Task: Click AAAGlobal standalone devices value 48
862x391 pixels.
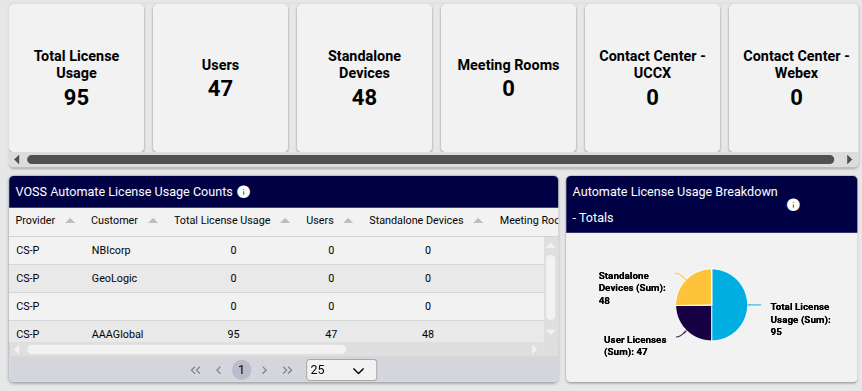Action: click(428, 334)
